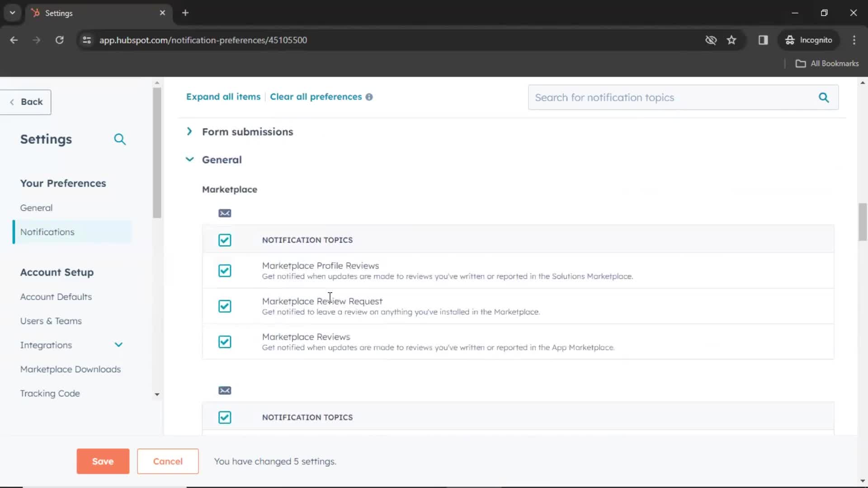
Task: Open site information icon in address bar
Action: point(87,40)
